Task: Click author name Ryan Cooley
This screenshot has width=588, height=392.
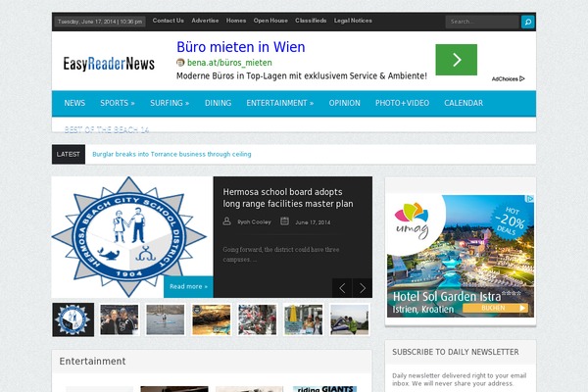Action: click(254, 222)
